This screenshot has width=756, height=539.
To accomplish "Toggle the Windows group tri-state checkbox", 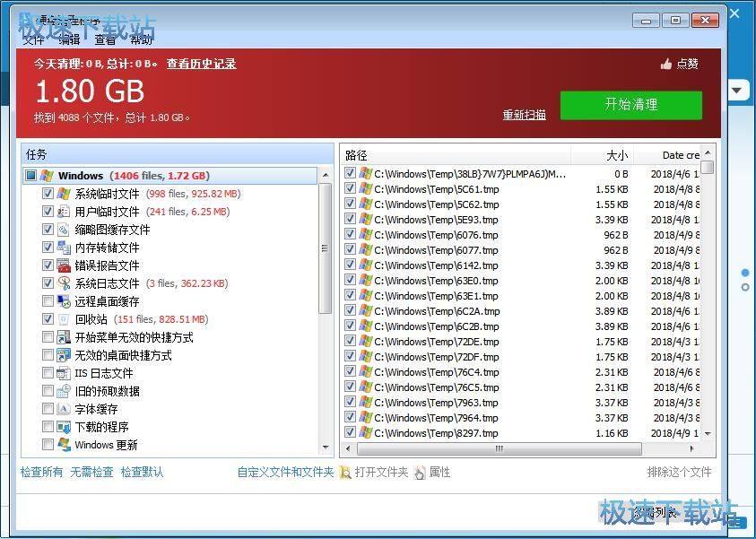I will pyautogui.click(x=30, y=176).
